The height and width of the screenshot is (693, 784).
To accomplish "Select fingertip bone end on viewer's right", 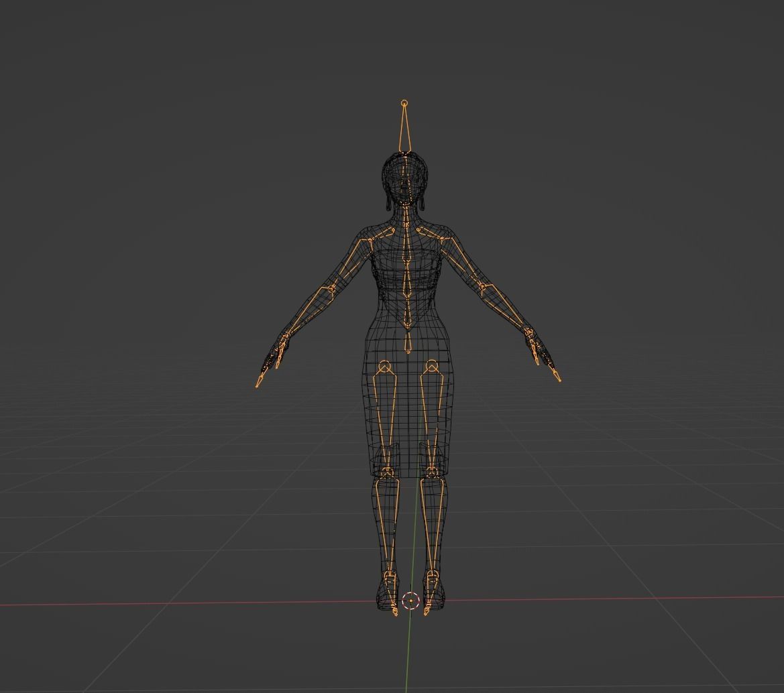I will pyautogui.click(x=557, y=376).
